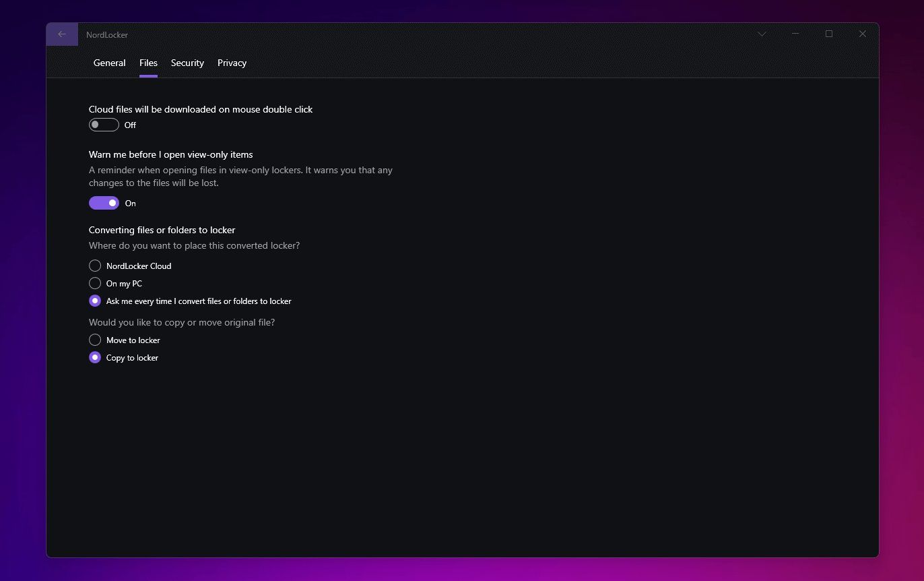This screenshot has height=581, width=924.
Task: Close the NordLocker window
Action: 862,34
